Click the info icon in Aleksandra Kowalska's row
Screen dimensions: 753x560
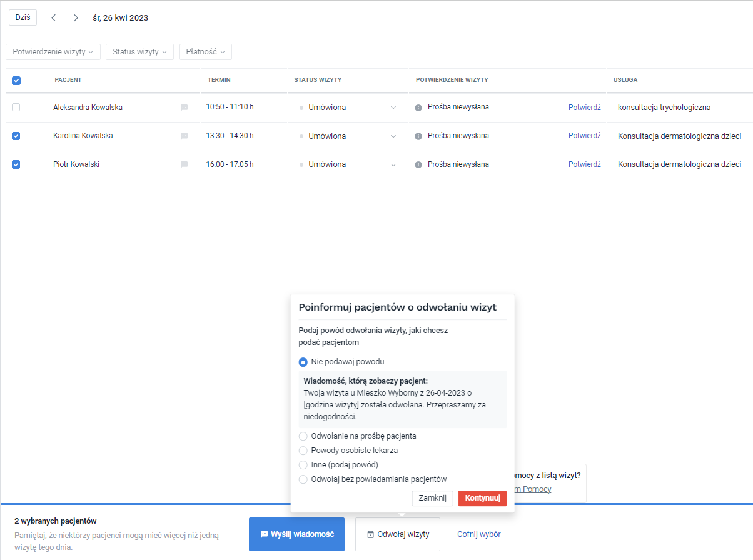(x=418, y=107)
